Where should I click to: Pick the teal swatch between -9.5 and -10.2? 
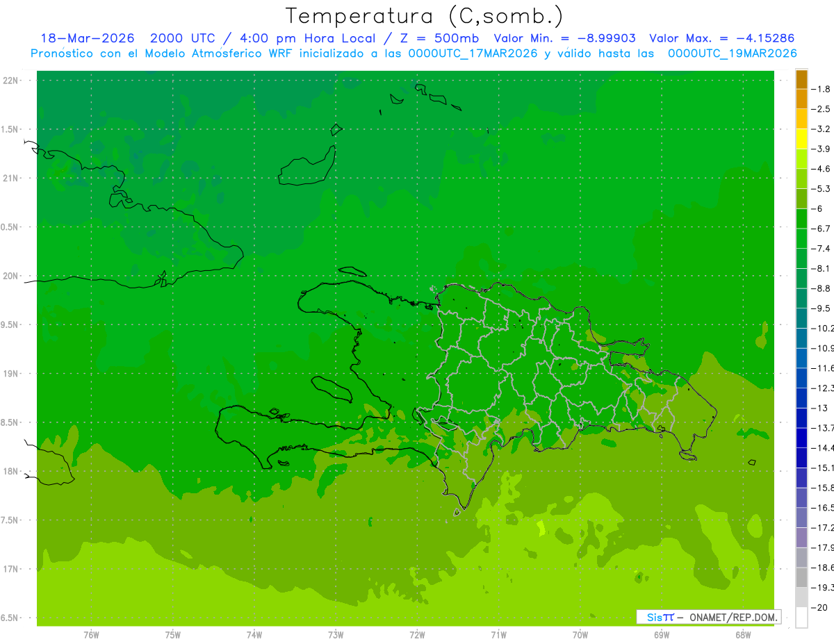click(801, 318)
